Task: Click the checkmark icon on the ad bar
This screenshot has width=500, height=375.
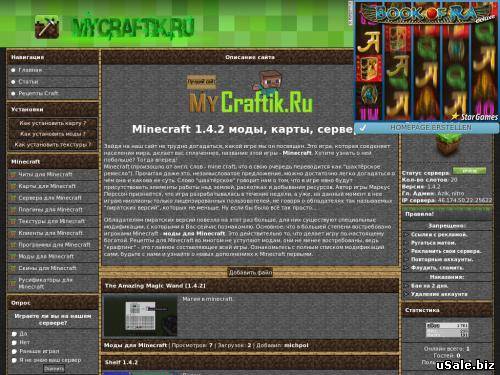Action: [x=363, y=127]
